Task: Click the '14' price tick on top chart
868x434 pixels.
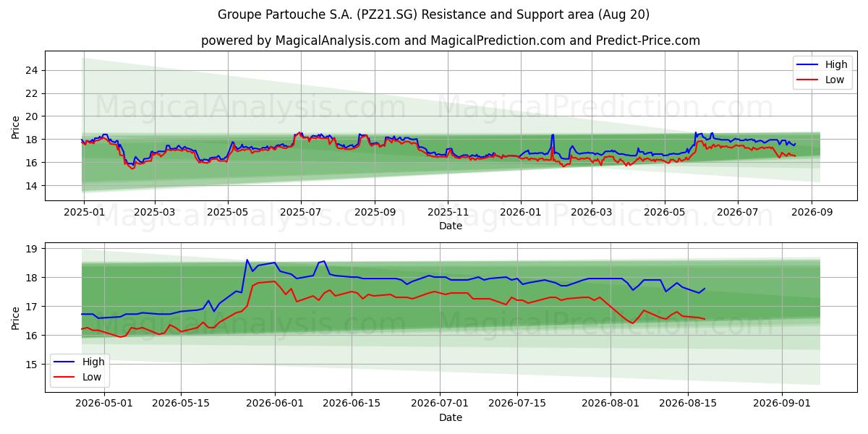Action: 33,186
